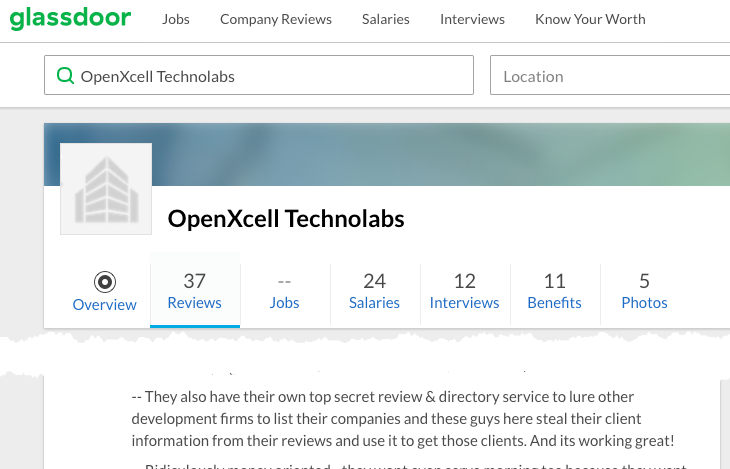View the 12 Interviews tab
The image size is (730, 469).
click(x=465, y=291)
